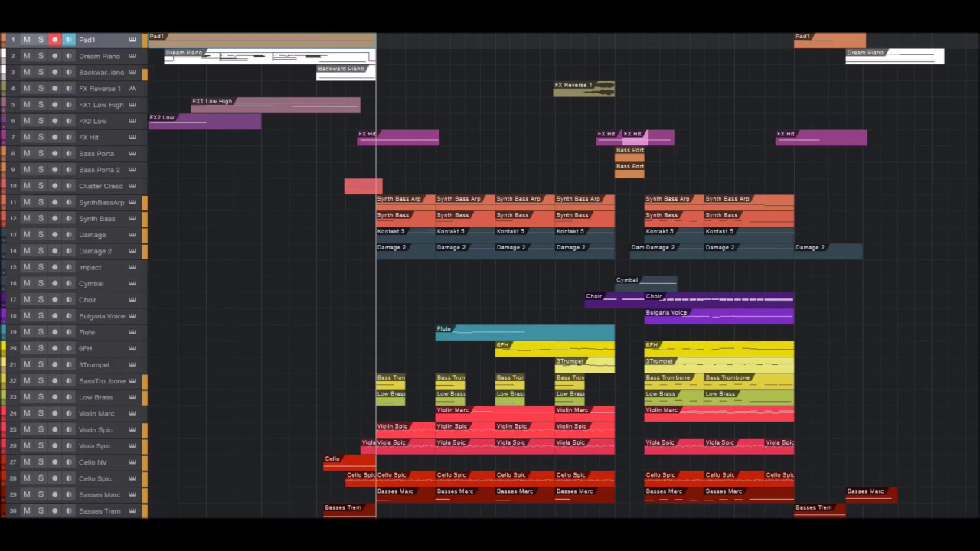Solo the Viola Spic track
The image size is (980, 551).
(x=41, y=446)
